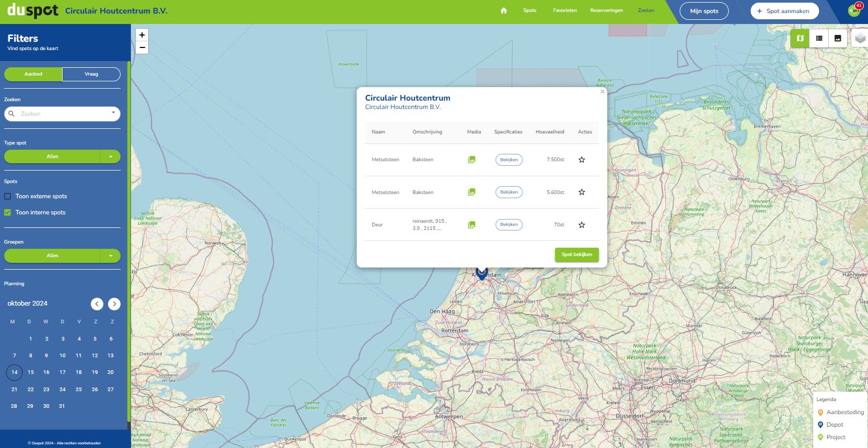Enable Toon externe spots checkbox
Image resolution: width=868 pixels, height=448 pixels.
[8, 196]
